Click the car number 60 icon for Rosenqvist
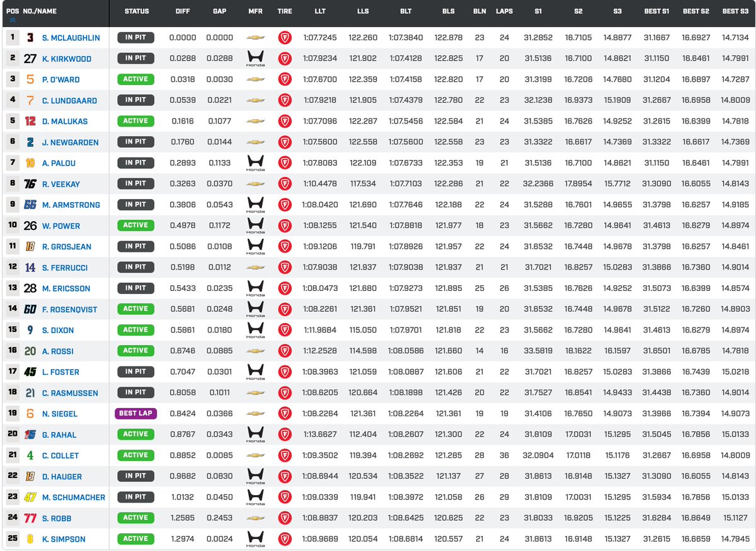Image resolution: width=756 pixels, height=551 pixels. pos(30,309)
